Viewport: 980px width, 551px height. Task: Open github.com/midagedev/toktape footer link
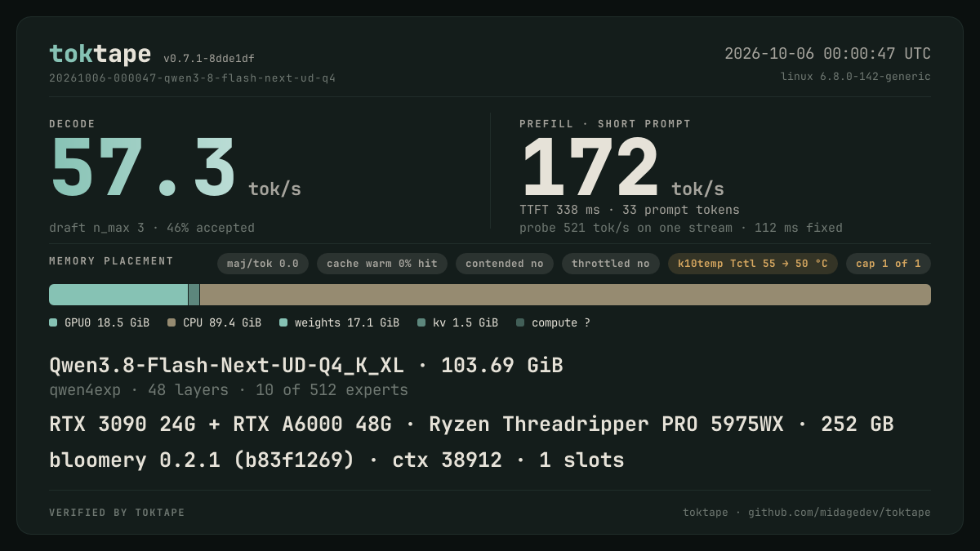[840, 513]
